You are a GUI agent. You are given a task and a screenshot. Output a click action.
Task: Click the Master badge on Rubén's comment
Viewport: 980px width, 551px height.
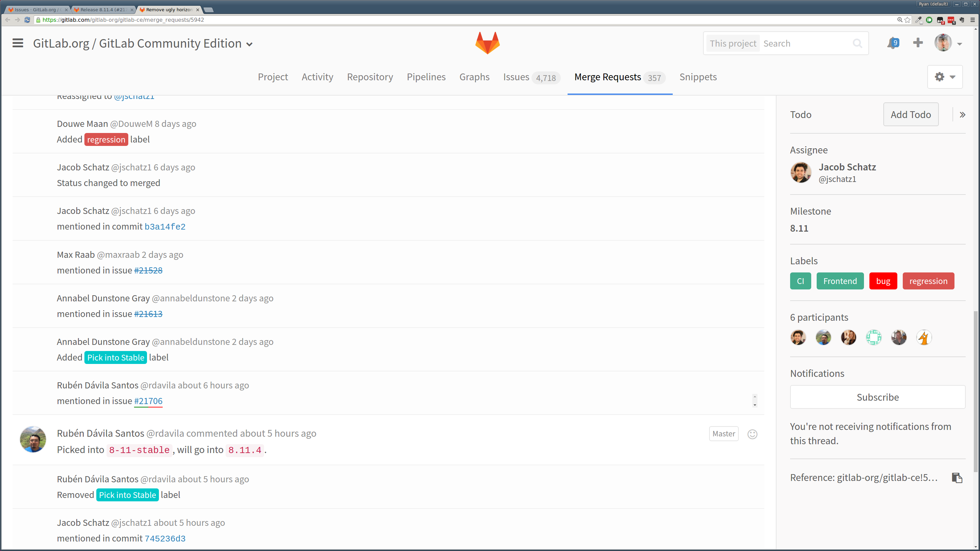pos(723,434)
